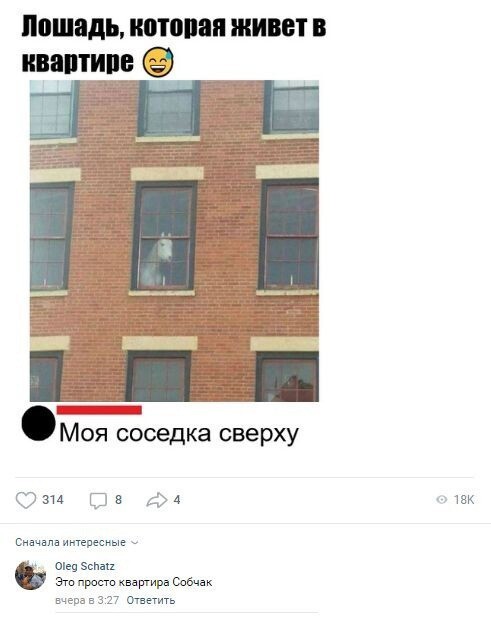Reply using the Ответить link
The height and width of the screenshot is (619, 491).
(x=151, y=600)
